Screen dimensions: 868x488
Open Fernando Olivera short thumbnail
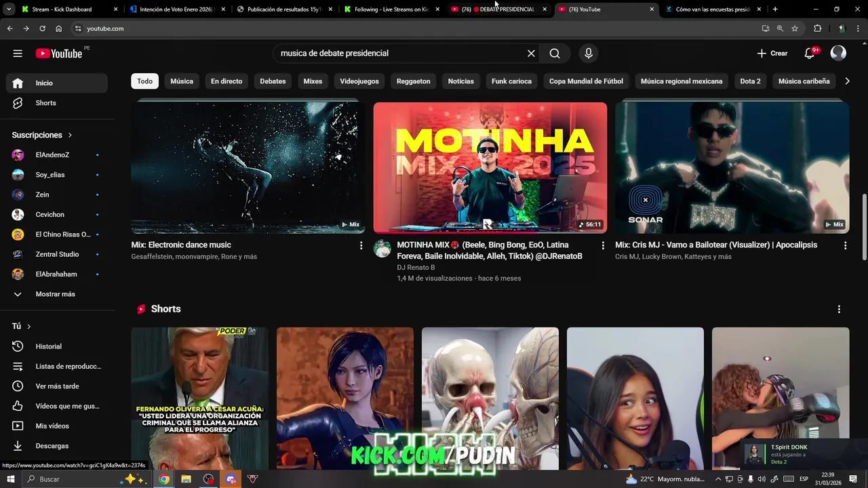point(199,399)
